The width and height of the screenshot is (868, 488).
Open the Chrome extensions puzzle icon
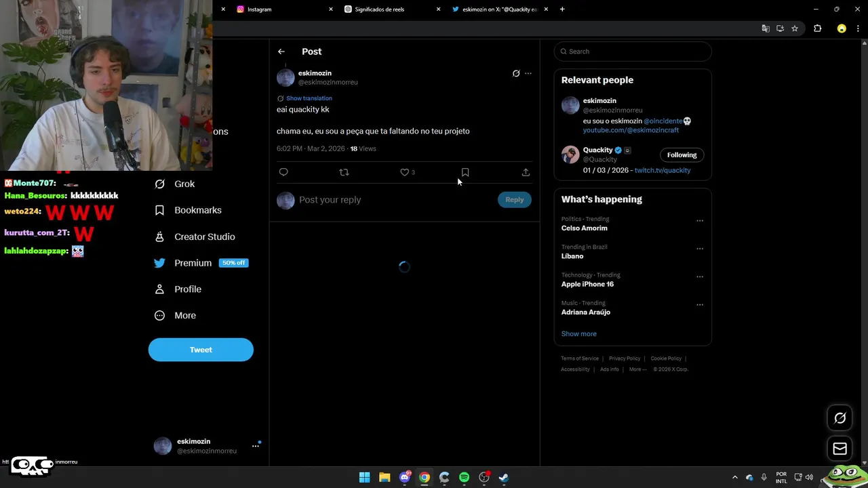point(817,28)
